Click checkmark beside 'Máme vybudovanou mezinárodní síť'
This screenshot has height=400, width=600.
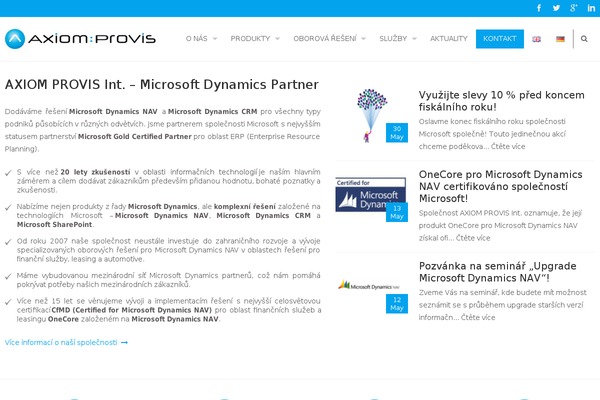[8, 276]
